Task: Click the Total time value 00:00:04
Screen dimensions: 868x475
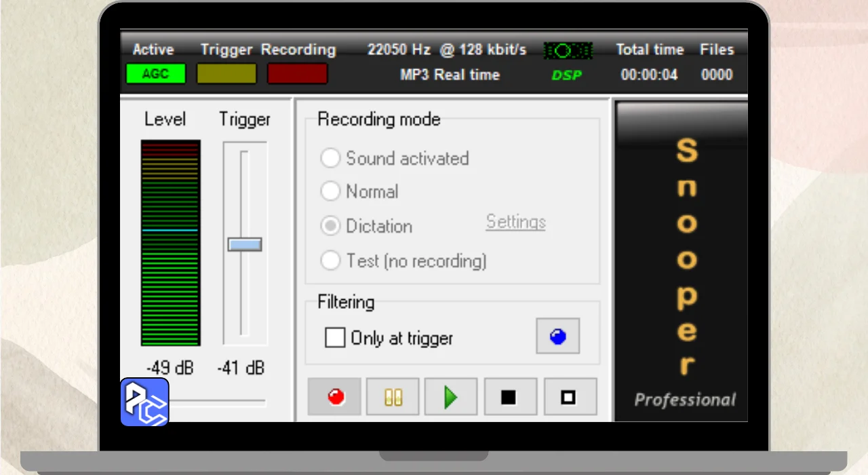Action: point(650,75)
